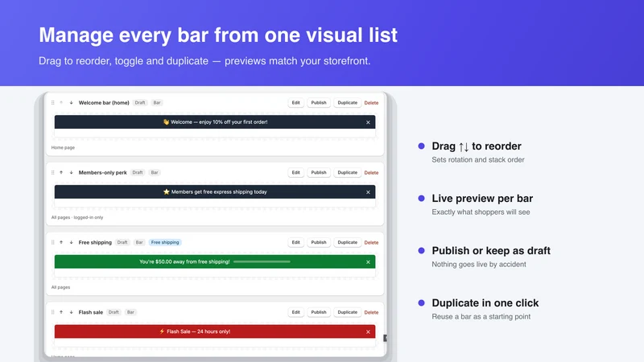Grab the drag handle for Flash sale

(x=52, y=312)
